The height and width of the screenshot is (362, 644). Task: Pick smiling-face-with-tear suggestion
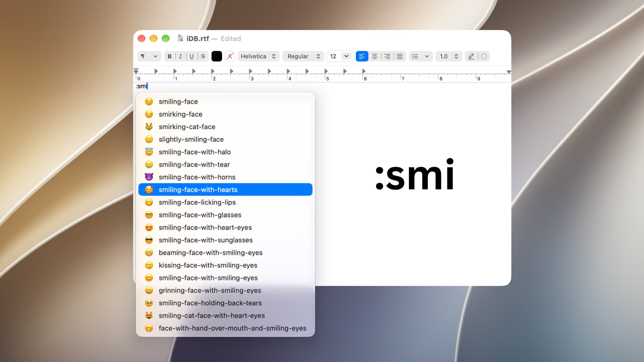225,165
